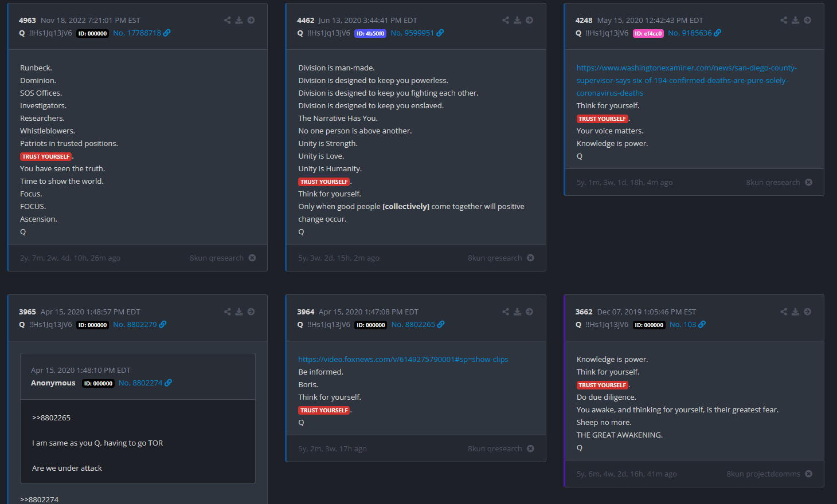The image size is (837, 504).
Task: Share post 3965 via share icon
Action: 228,312
